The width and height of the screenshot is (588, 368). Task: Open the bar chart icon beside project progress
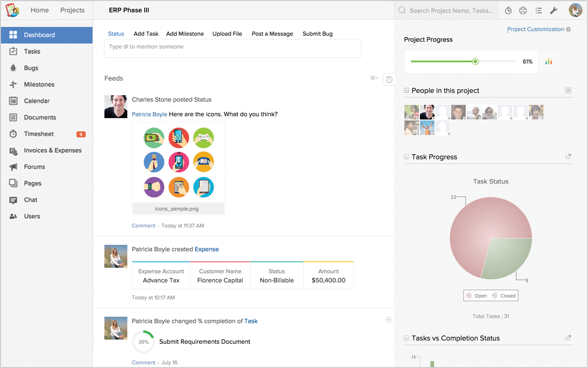pos(549,61)
